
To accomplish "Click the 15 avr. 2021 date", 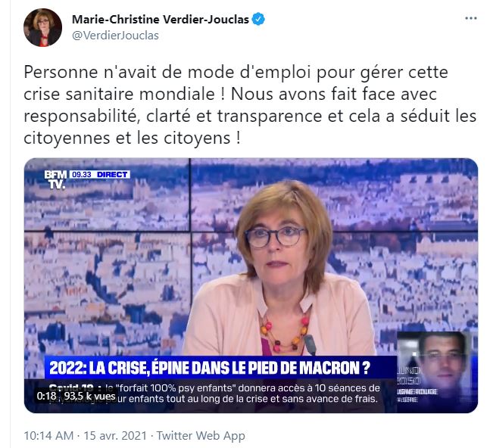I will [x=115, y=435].
